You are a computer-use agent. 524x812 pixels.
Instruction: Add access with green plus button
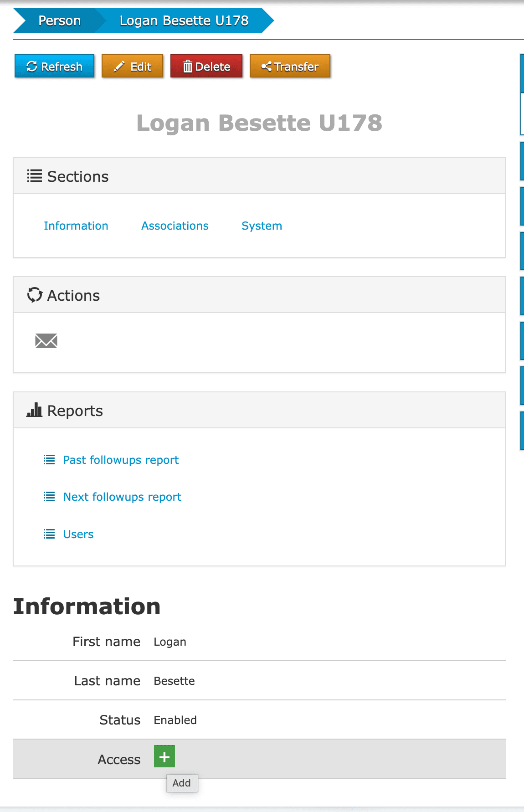pyautogui.click(x=164, y=756)
